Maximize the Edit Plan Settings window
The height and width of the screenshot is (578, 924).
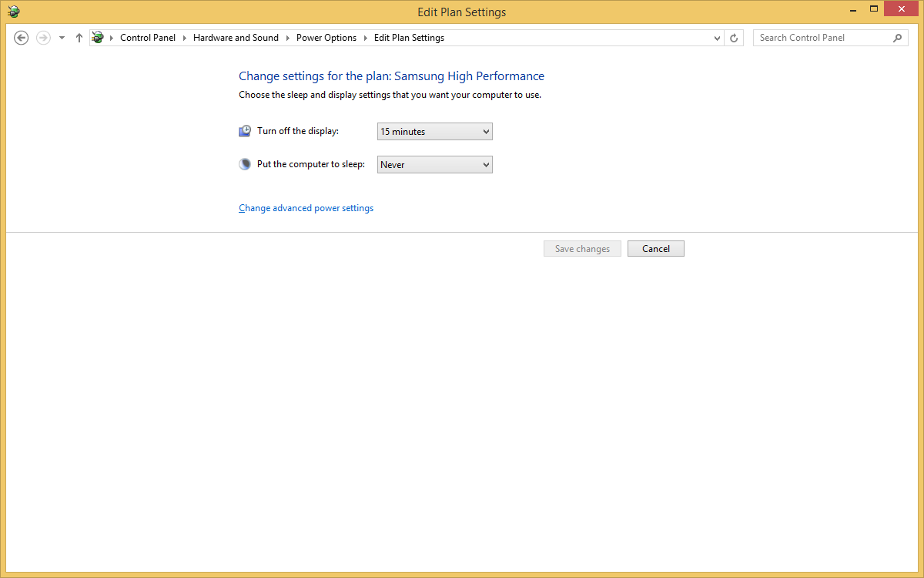tap(874, 9)
